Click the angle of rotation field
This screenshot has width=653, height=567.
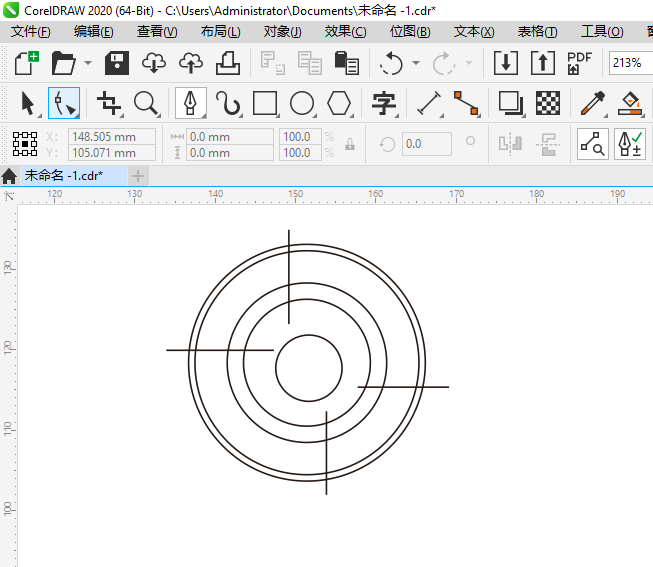427,144
